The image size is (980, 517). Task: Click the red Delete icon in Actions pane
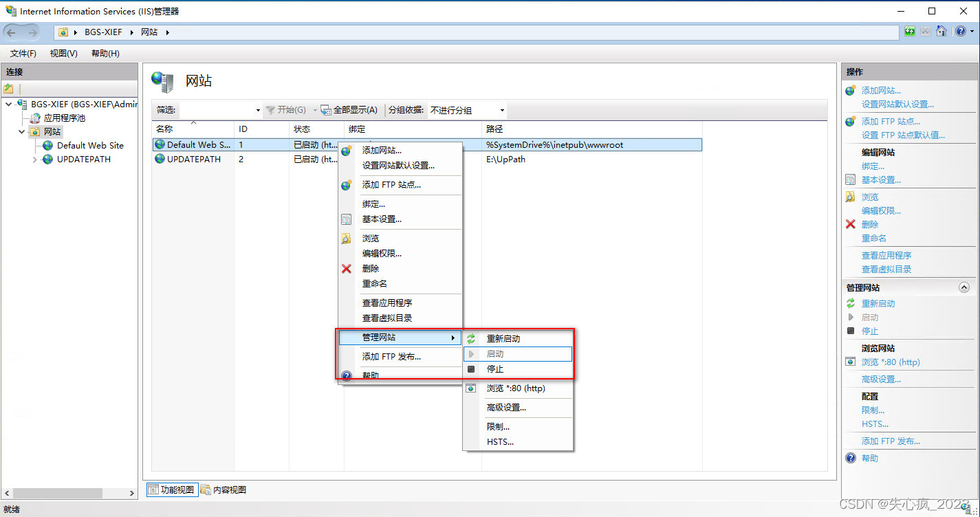851,224
